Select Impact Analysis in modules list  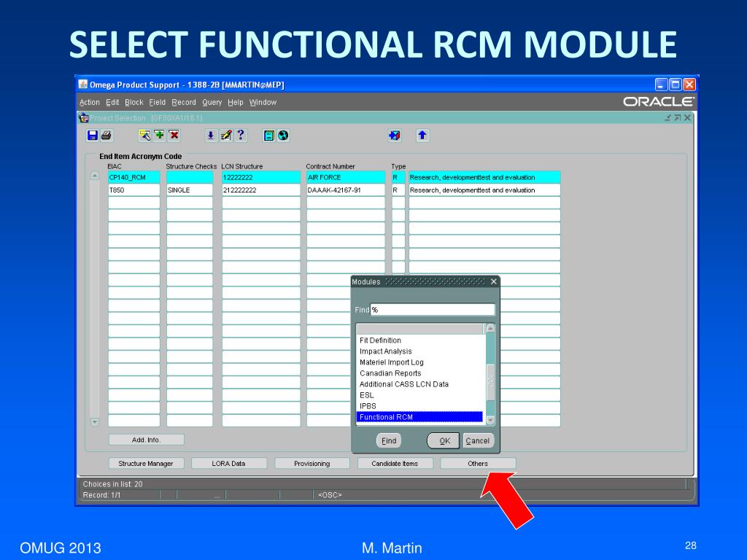419,351
